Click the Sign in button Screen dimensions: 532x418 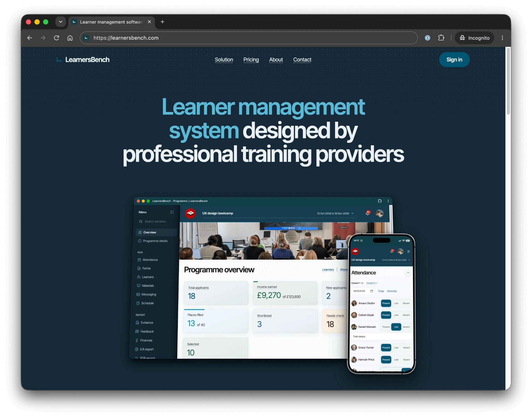(454, 60)
